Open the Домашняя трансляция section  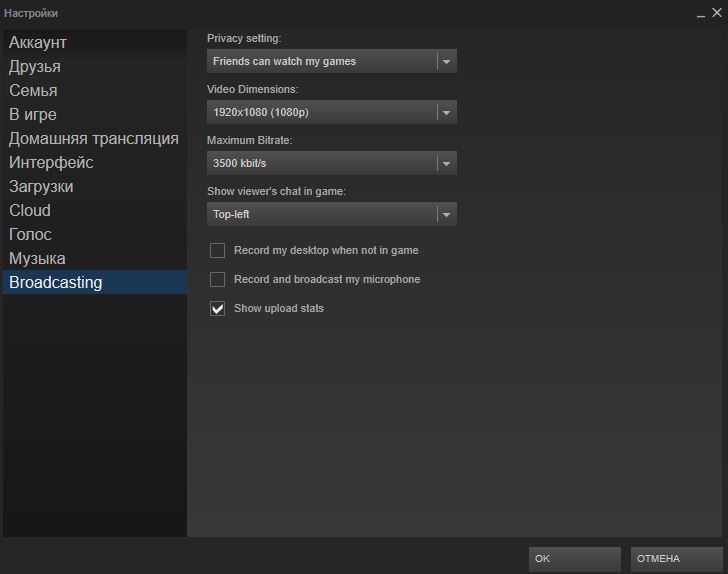(93, 139)
